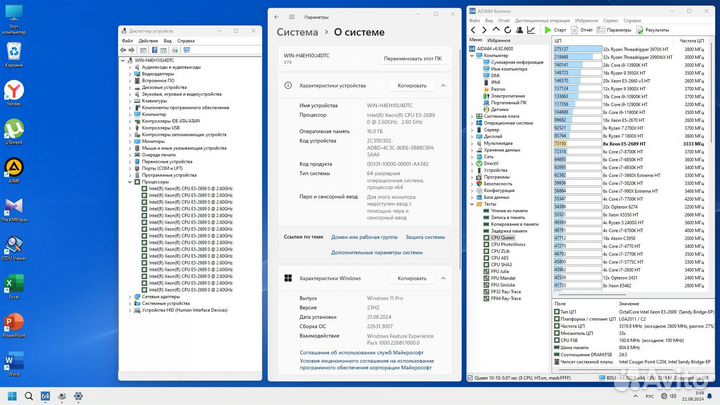The height and width of the screenshot is (405, 720).
Task: Open Дистанционные операции menu in AIDA64
Action: (542, 20)
